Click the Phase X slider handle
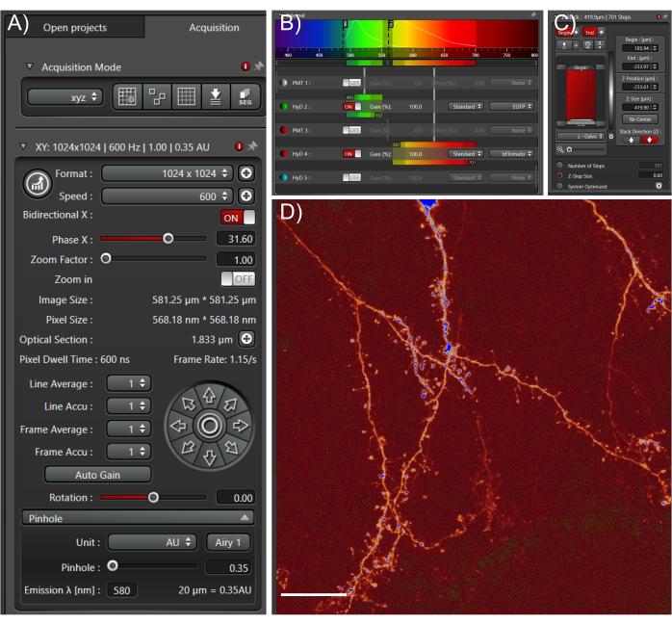Viewport: 672px width, 625px height. [168, 238]
